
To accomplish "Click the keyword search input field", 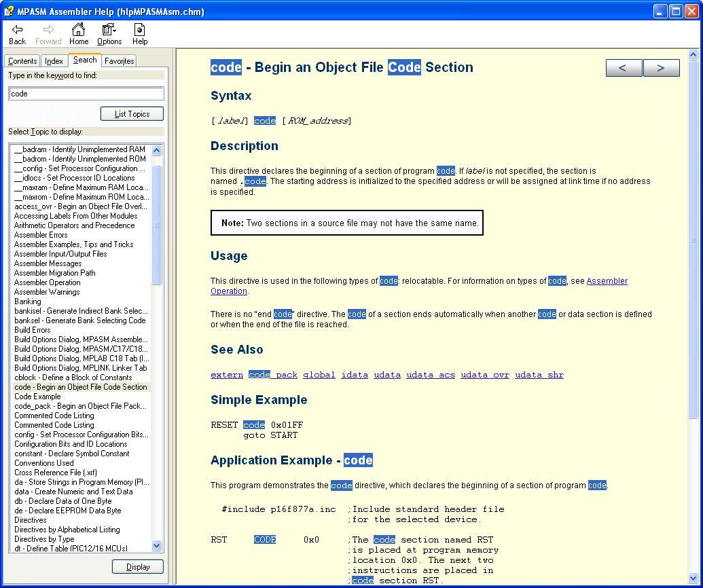I will (x=86, y=94).
